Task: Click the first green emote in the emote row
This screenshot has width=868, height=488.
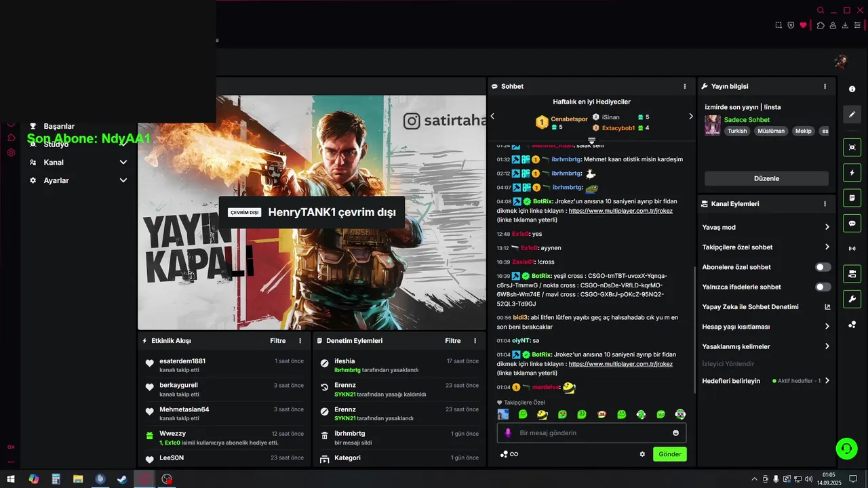Action: click(x=523, y=414)
